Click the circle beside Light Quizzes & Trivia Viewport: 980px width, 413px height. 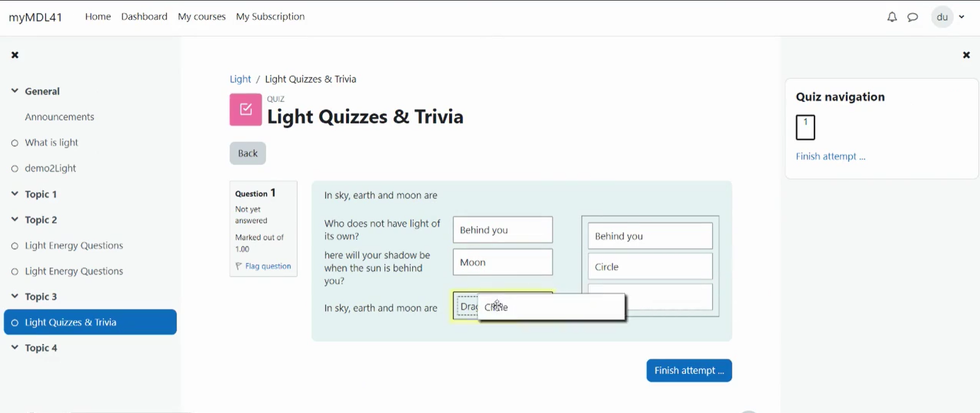[15, 322]
